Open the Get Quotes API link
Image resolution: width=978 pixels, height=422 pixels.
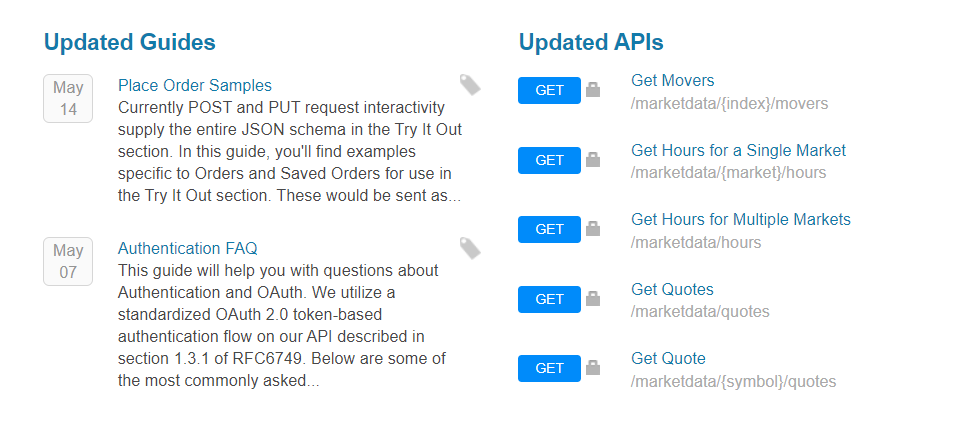coord(672,289)
